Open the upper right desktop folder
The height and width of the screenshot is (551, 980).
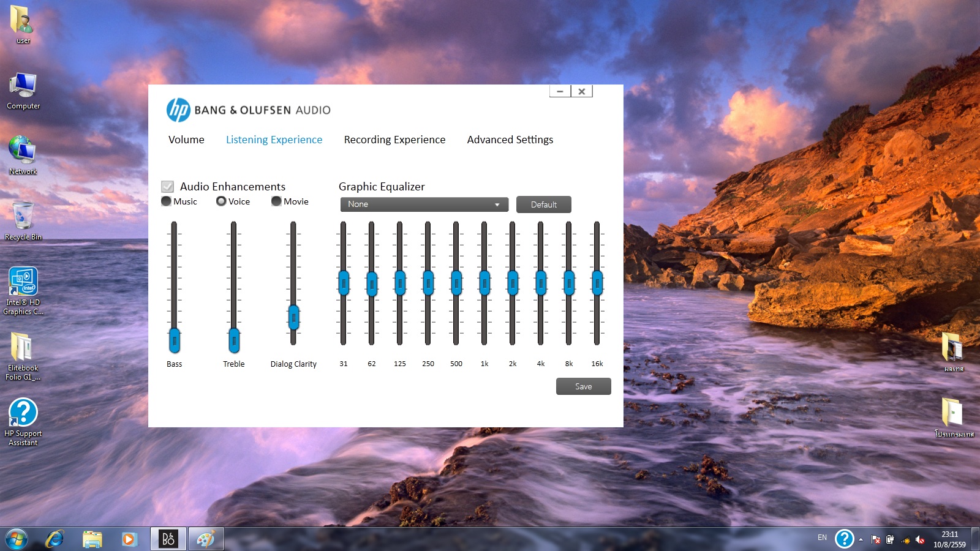[x=953, y=353]
